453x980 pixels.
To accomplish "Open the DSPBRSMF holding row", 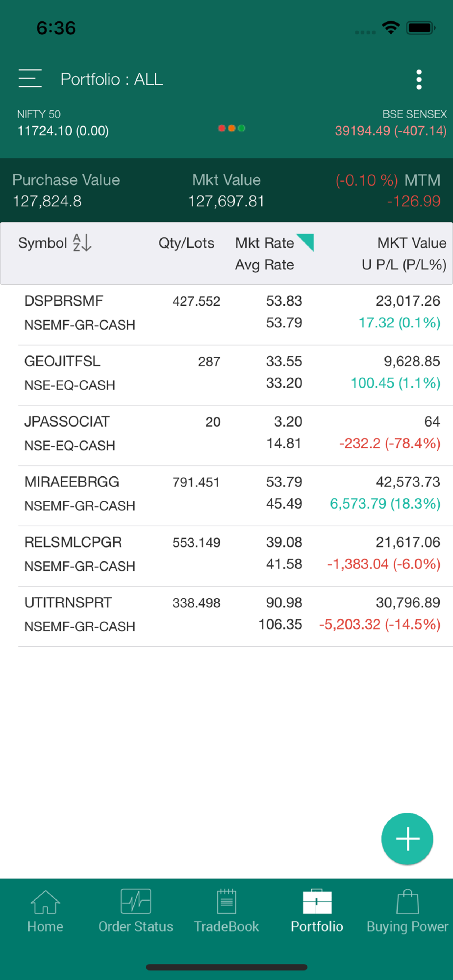I will [232, 313].
